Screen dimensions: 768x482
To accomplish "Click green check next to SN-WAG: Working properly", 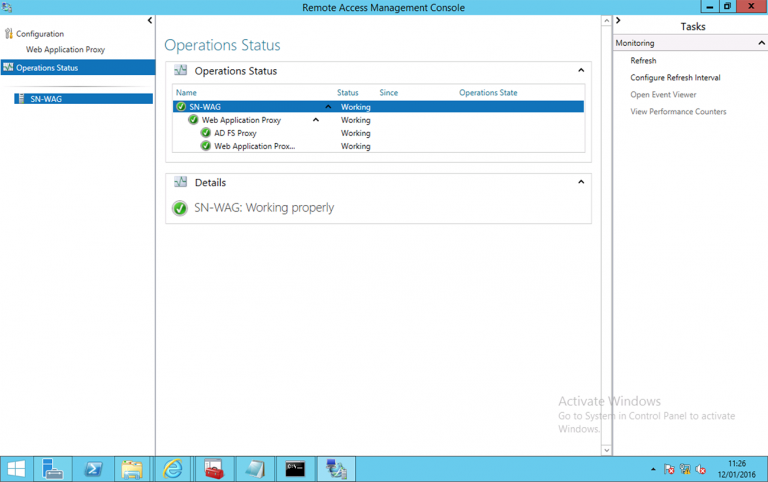I will 180,208.
